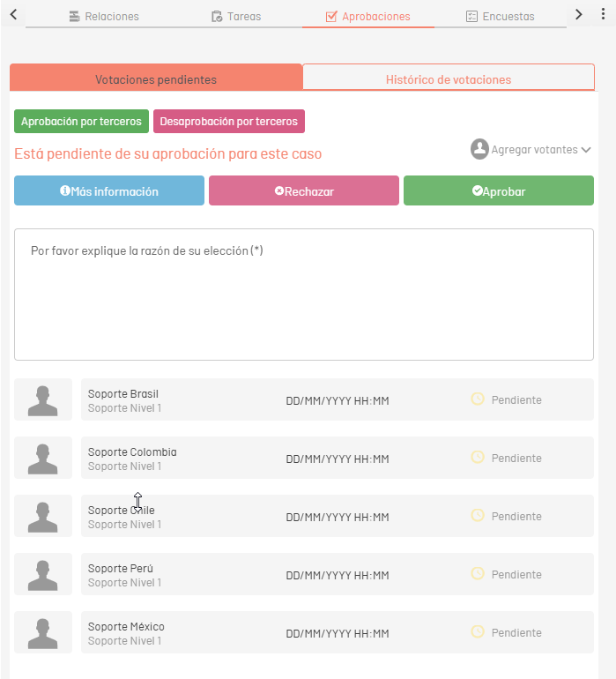This screenshot has width=616, height=679.
Task: Click the Agregar votantes user avatar icon
Action: point(479,149)
